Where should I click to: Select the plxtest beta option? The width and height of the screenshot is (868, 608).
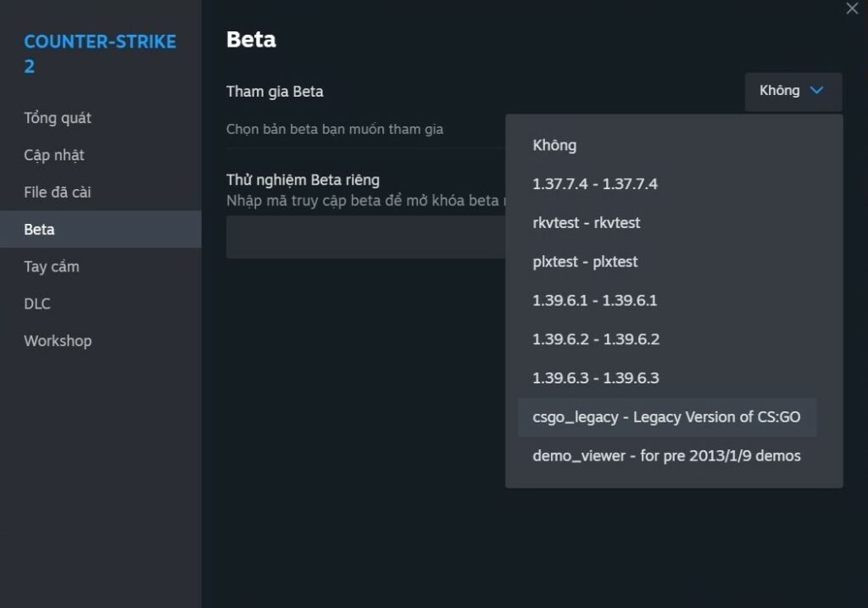tap(585, 262)
